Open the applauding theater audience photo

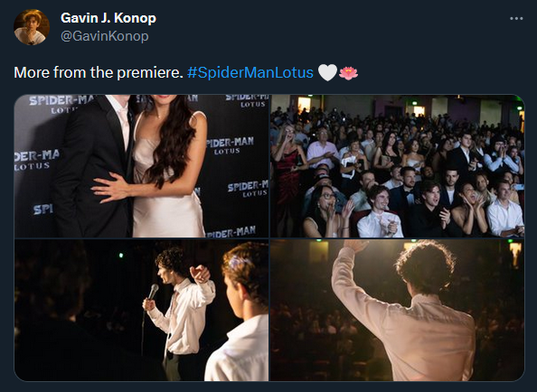point(397,166)
